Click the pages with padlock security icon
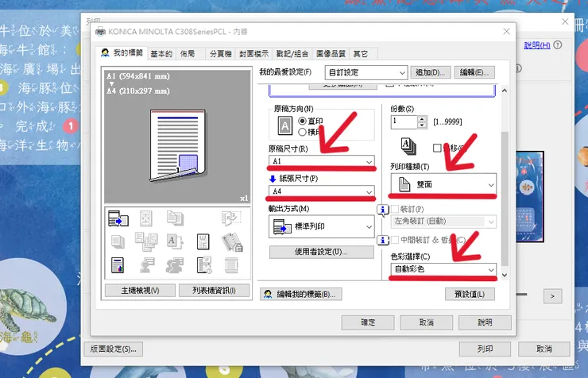Image resolution: width=588 pixels, height=378 pixels. [232, 242]
